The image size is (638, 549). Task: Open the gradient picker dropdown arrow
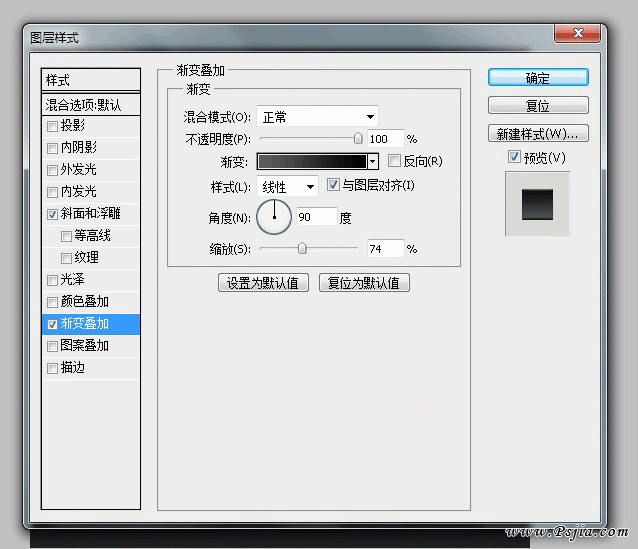click(373, 161)
